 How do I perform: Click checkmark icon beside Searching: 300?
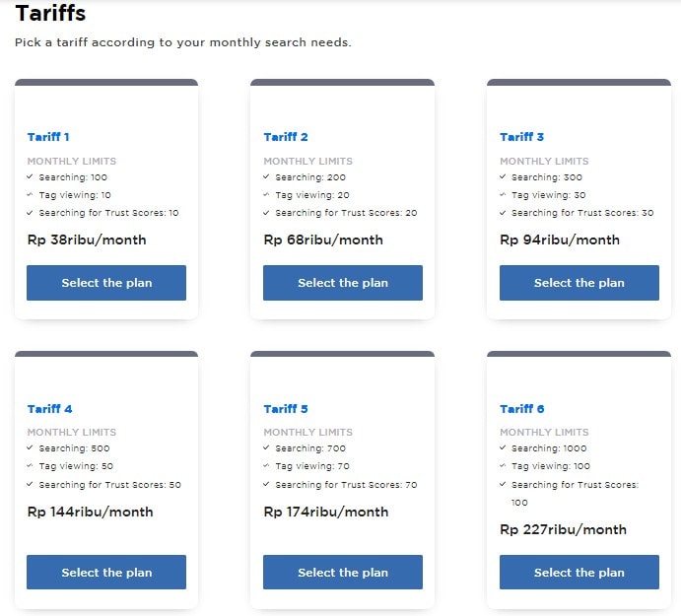[503, 176]
